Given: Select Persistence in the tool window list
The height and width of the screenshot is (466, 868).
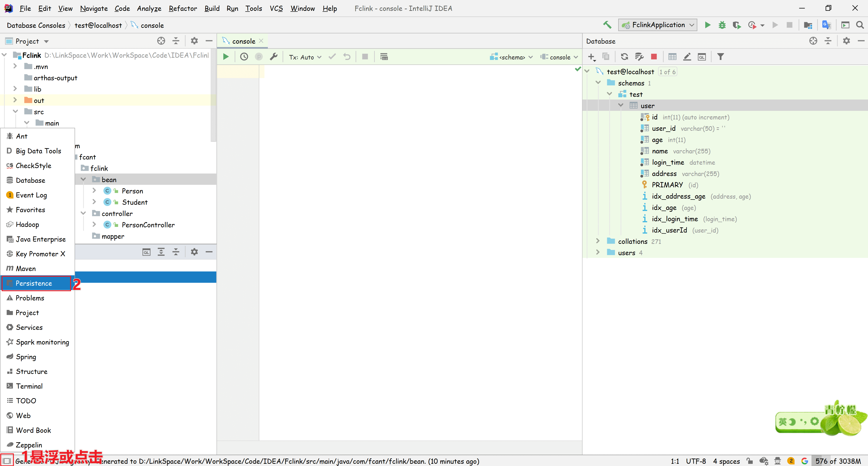Looking at the screenshot, I should [34, 283].
